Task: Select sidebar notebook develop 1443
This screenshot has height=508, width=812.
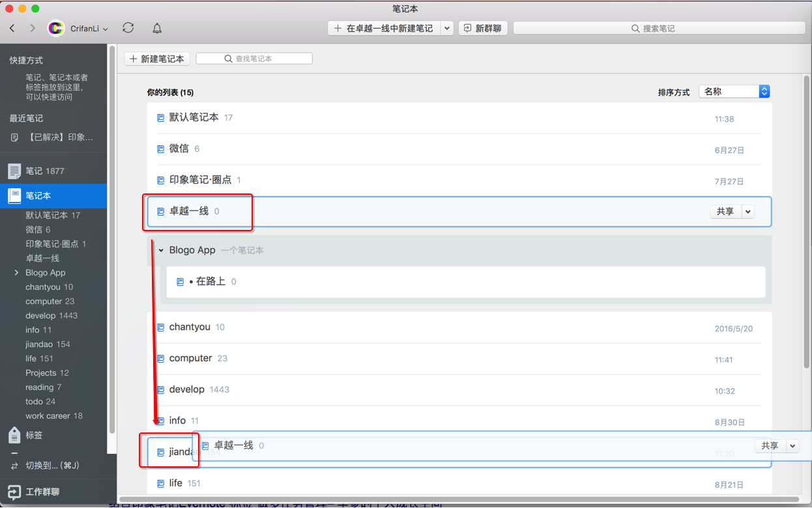Action: click(51, 315)
